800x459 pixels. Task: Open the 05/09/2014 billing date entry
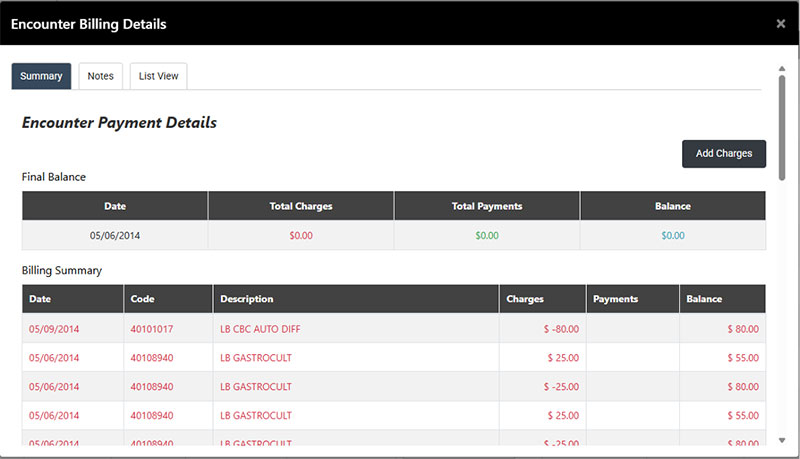54,328
